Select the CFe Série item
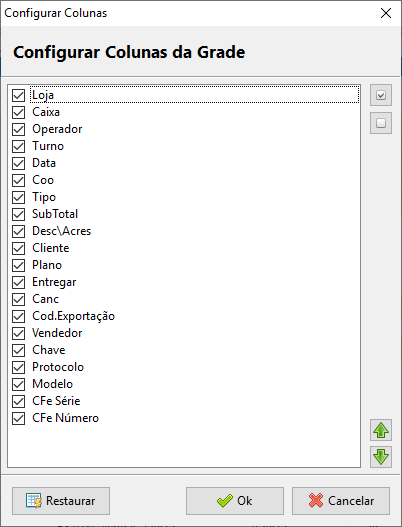This screenshot has width=402, height=527. point(56,401)
